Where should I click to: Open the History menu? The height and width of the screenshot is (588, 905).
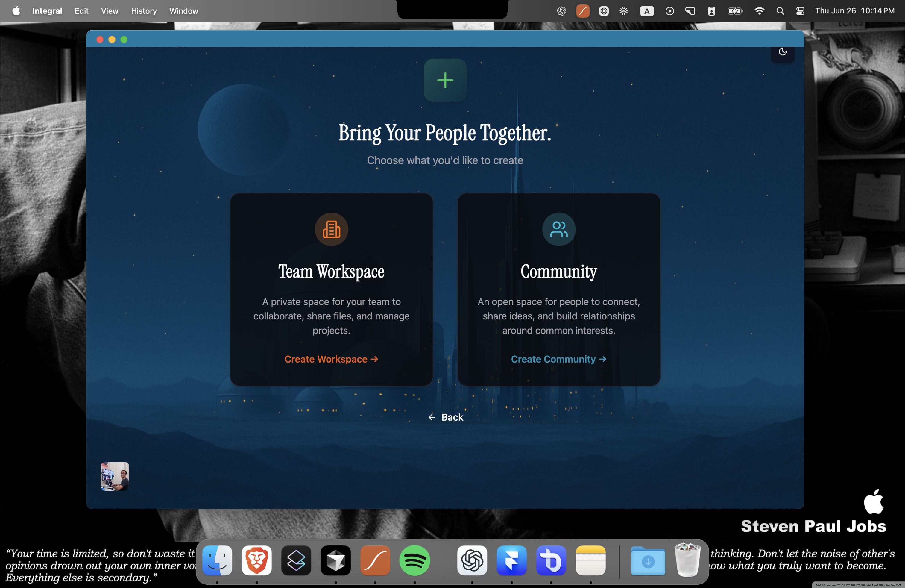point(144,11)
